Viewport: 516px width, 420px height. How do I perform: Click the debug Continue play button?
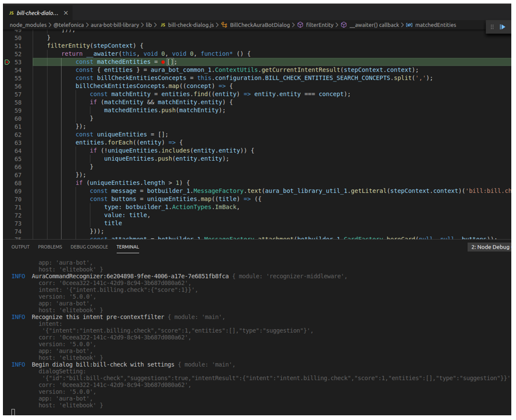[x=502, y=27]
